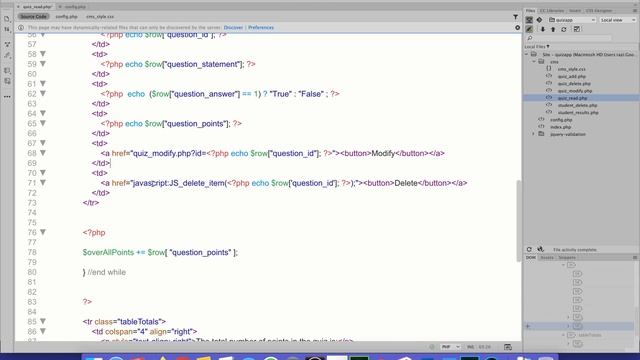This screenshot has width=640, height=360.
Task: Open cms_style.css in file tree
Action: pos(571,69)
